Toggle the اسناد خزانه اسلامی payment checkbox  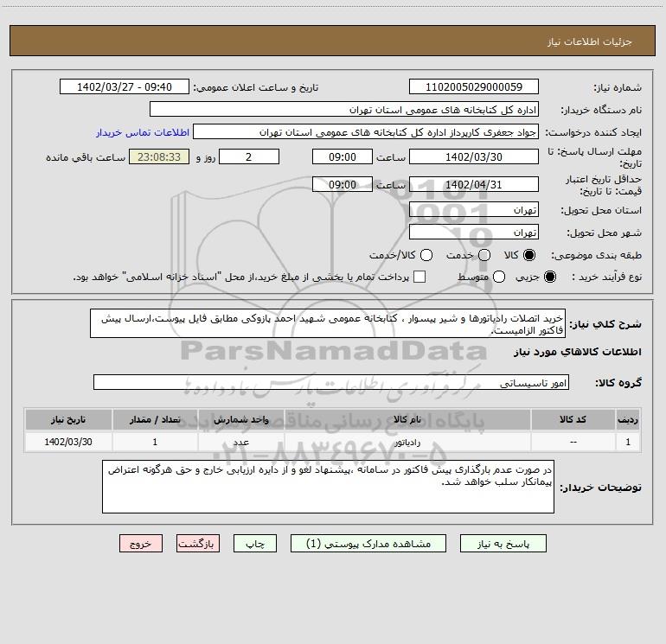[x=419, y=277]
